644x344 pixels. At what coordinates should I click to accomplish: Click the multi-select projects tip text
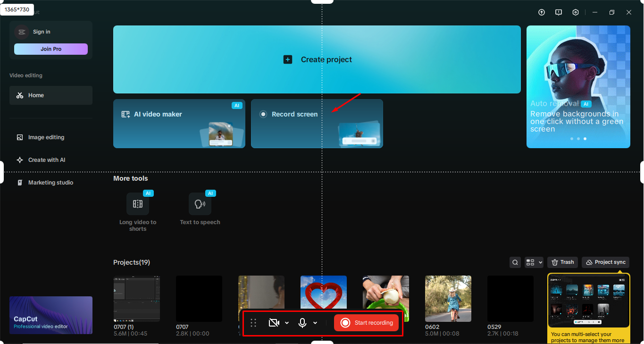pos(588,337)
